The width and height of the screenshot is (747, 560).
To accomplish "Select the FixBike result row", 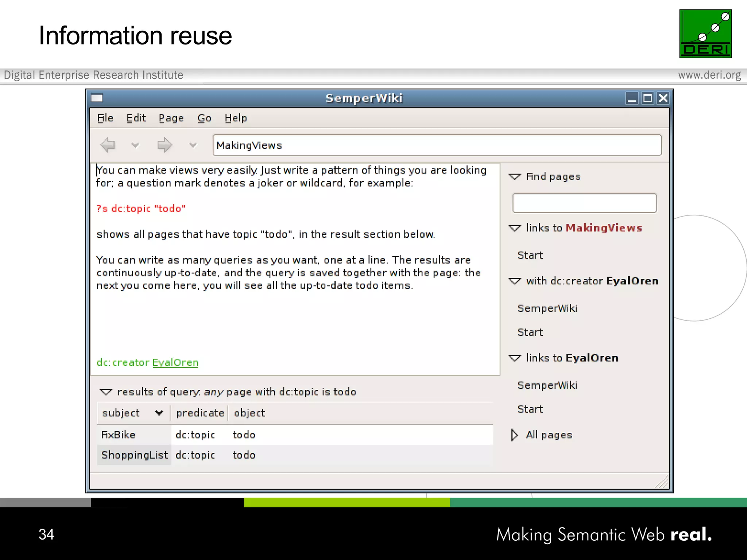I will pos(295,435).
